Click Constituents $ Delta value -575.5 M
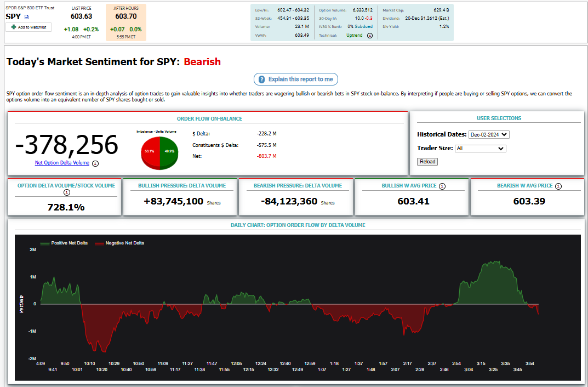588x387 pixels. coord(267,145)
